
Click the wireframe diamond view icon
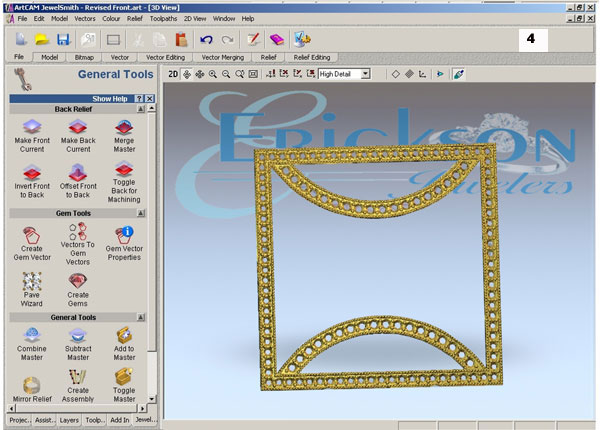point(396,74)
